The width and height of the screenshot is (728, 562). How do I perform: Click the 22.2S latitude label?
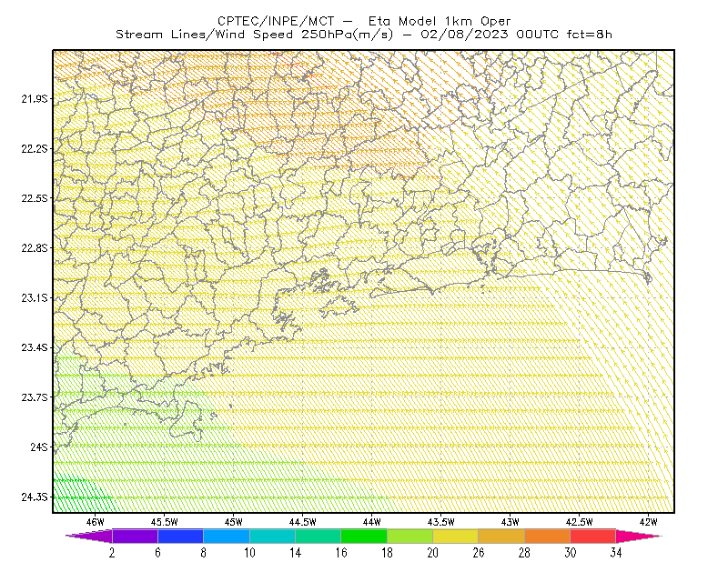pyautogui.click(x=35, y=148)
